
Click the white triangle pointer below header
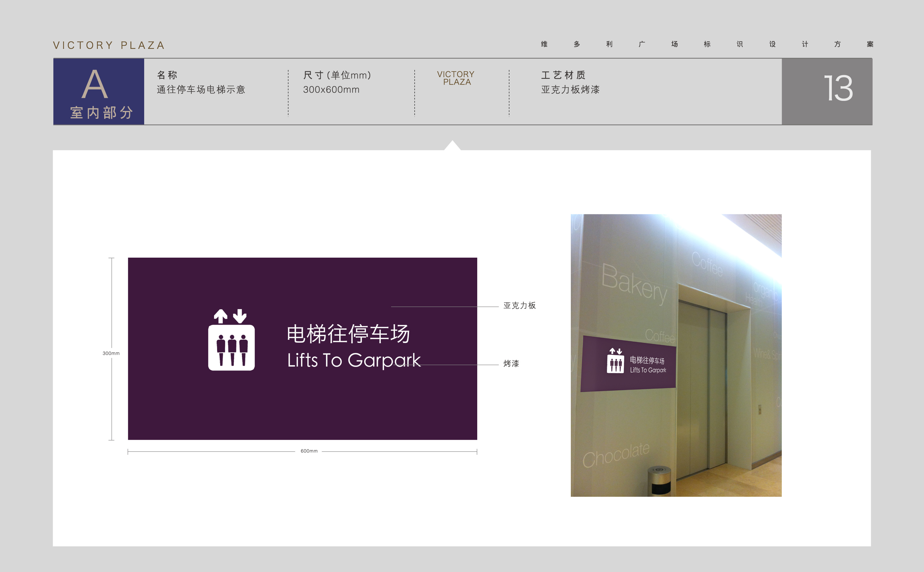(452, 146)
